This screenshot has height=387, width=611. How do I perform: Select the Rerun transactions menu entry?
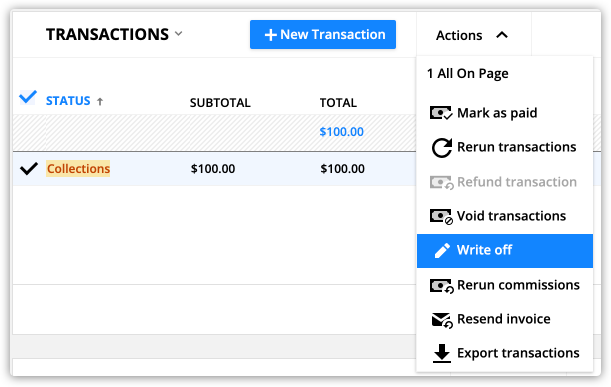(x=505, y=147)
